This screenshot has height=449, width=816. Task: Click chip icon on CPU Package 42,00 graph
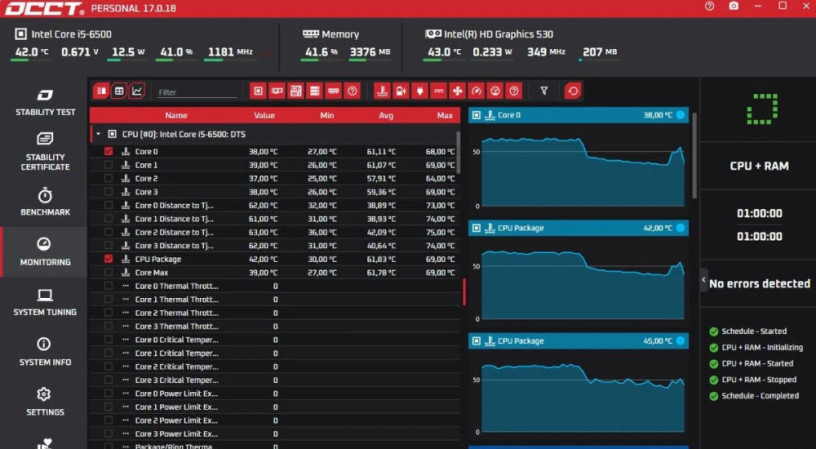click(x=476, y=228)
